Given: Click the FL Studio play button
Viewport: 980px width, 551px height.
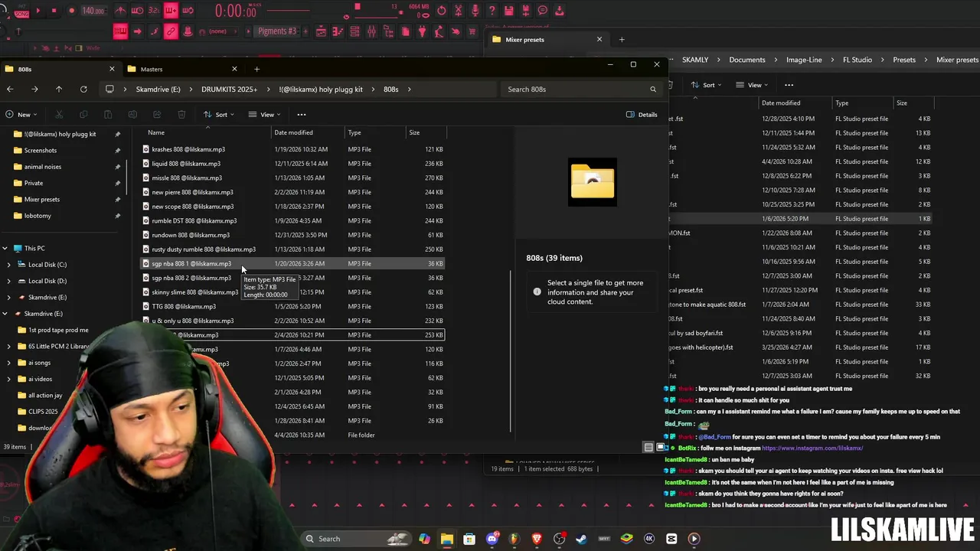Looking at the screenshot, I should pyautogui.click(x=39, y=11).
